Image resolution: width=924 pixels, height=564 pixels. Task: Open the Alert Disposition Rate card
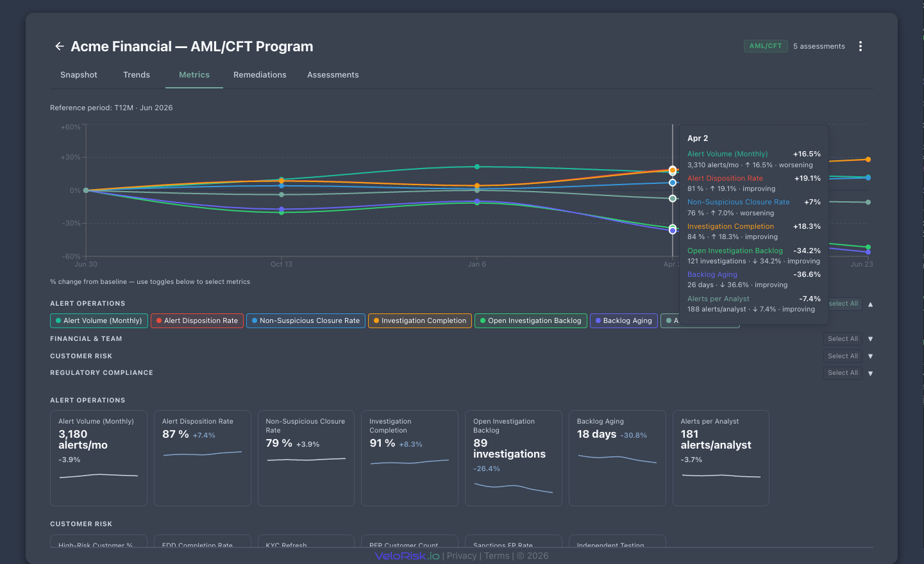(203, 458)
